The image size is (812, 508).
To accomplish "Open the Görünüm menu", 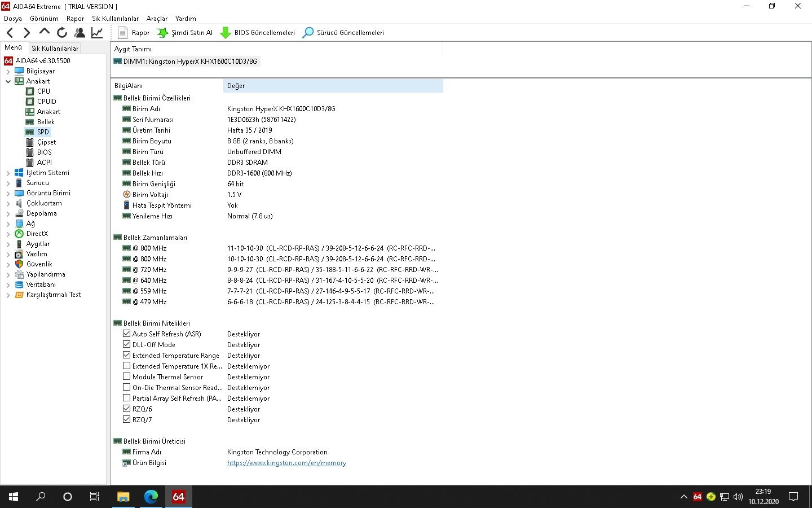I will (44, 19).
